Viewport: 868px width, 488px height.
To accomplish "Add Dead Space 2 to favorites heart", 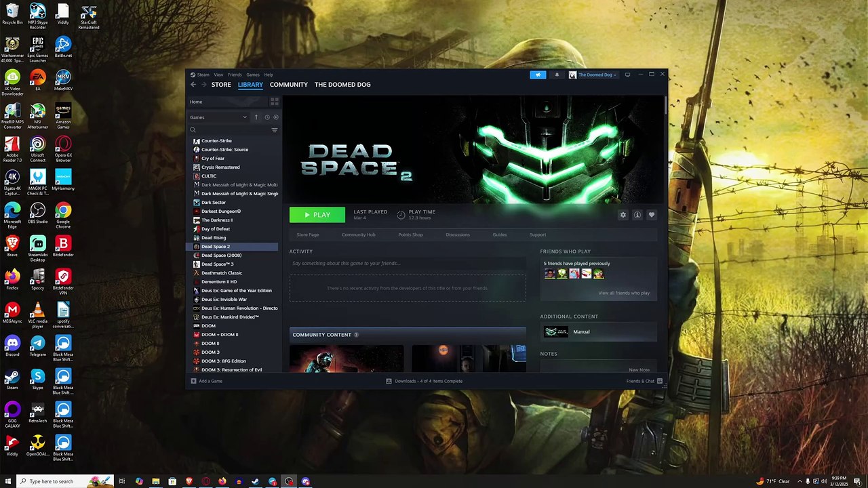I will (652, 215).
